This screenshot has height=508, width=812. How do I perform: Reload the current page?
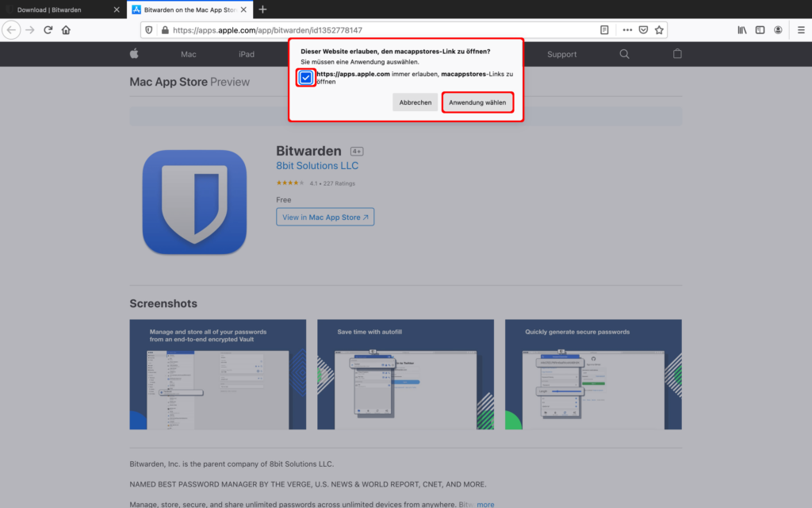coord(48,30)
